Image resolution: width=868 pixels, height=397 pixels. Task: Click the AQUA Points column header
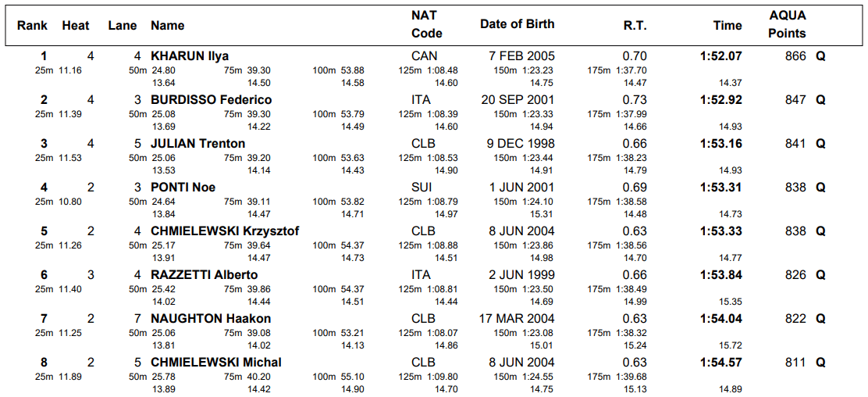coord(787,24)
